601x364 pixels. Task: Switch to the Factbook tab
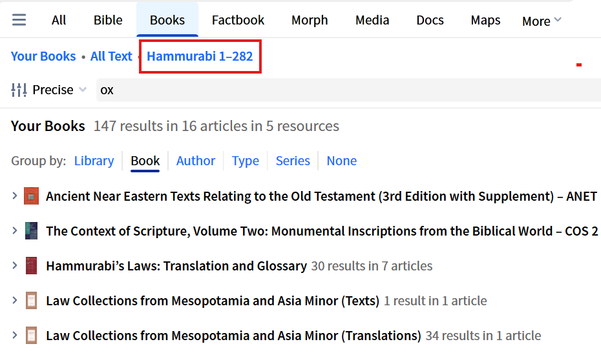(238, 20)
